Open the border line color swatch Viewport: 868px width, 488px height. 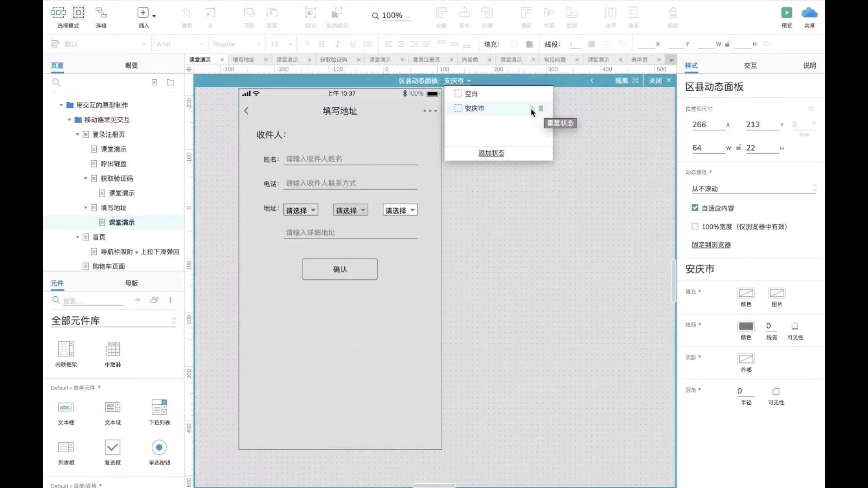746,326
